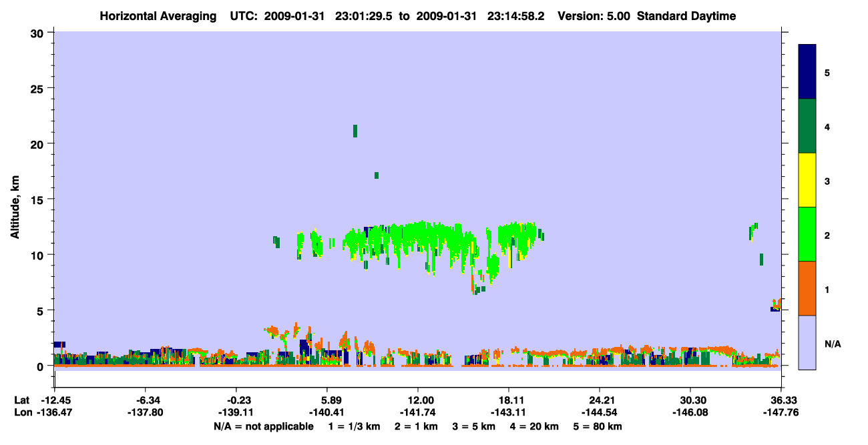Image resolution: width=868 pixels, height=445 pixels.
Task: Click the end time 23:14:58.2
Action: point(516,16)
